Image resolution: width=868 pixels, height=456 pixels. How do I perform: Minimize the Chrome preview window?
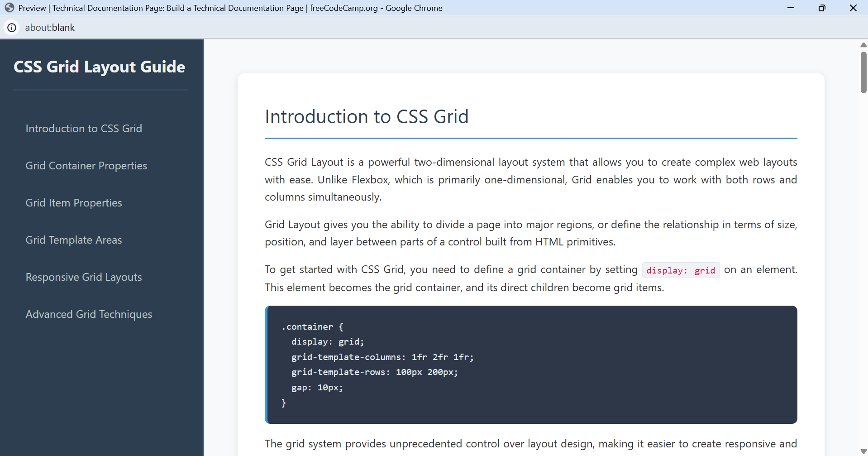point(791,8)
